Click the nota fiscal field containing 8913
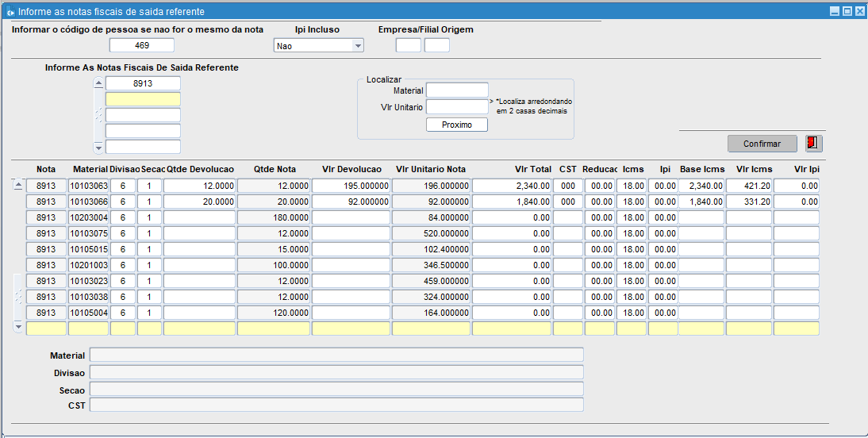Image resolution: width=868 pixels, height=438 pixels. coord(143,83)
